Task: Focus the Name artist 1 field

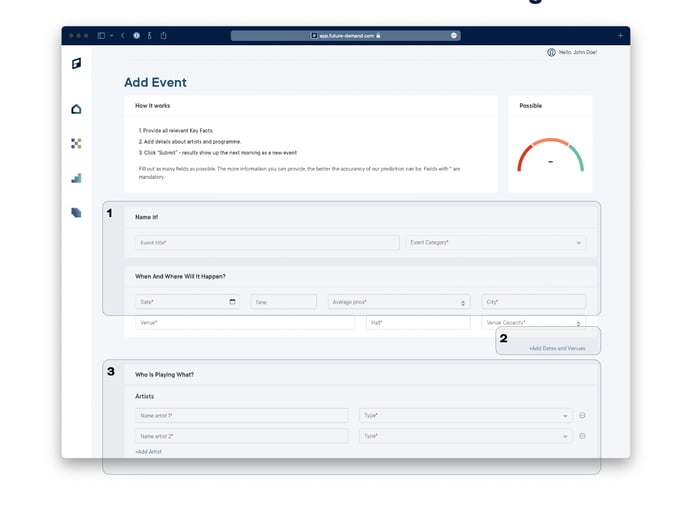Action: pos(242,415)
